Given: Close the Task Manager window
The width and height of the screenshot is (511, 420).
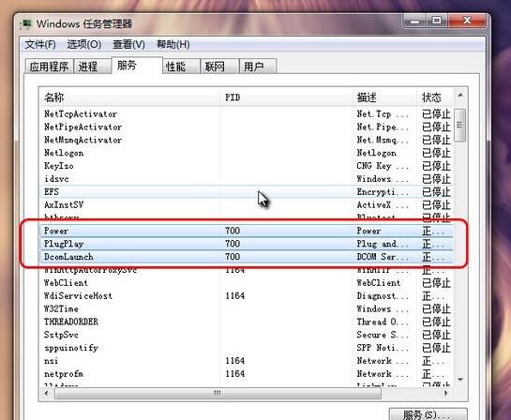Looking at the screenshot, I should click(466, 22).
